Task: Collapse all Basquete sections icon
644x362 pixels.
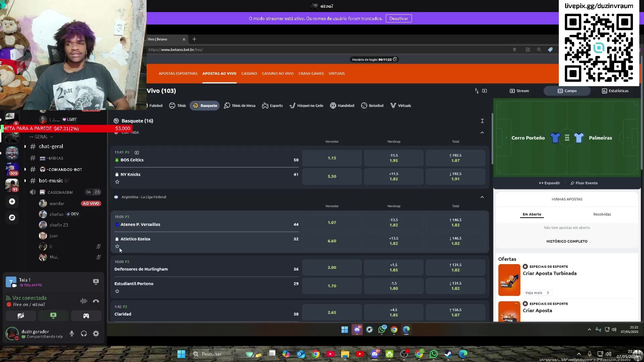Action: coord(482,121)
